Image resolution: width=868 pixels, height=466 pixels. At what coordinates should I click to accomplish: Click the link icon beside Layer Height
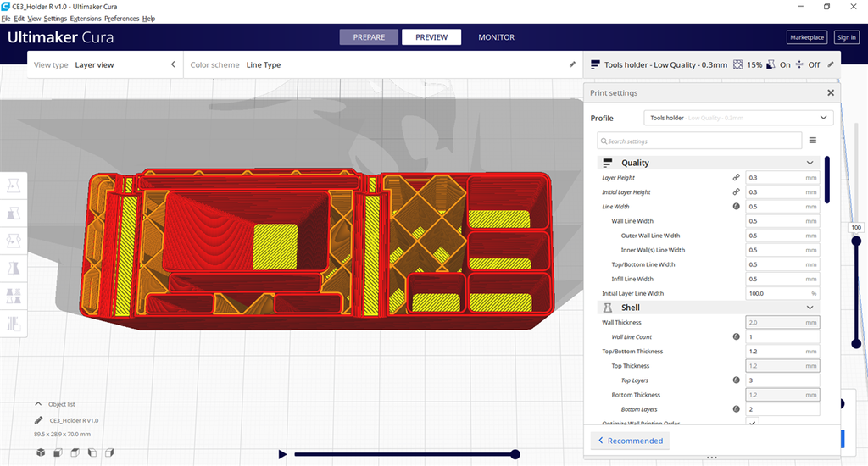[736, 178]
